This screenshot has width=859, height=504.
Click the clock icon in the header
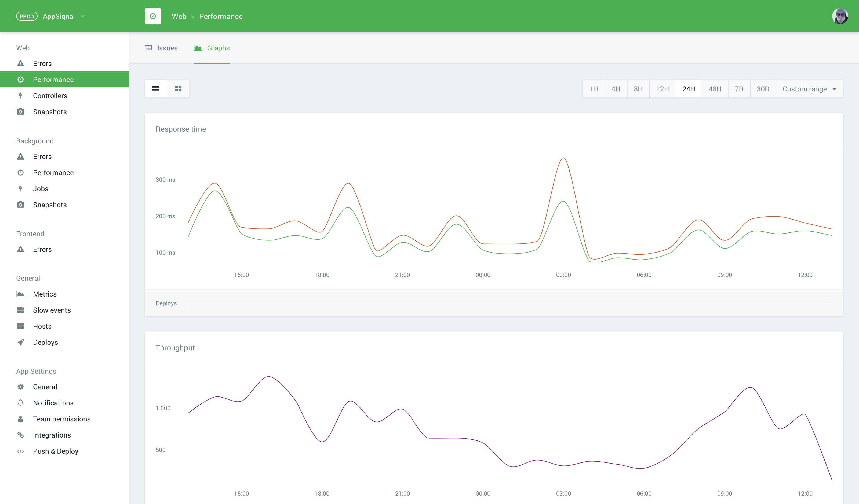click(153, 16)
